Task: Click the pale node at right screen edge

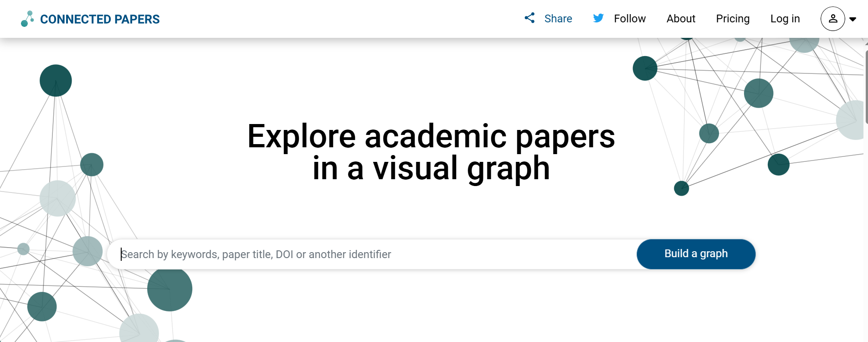Action: point(851,120)
